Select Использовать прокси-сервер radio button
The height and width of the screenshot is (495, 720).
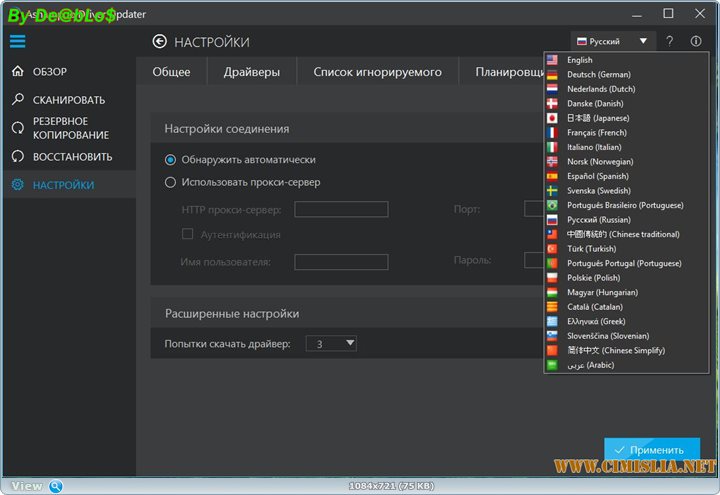(x=171, y=182)
